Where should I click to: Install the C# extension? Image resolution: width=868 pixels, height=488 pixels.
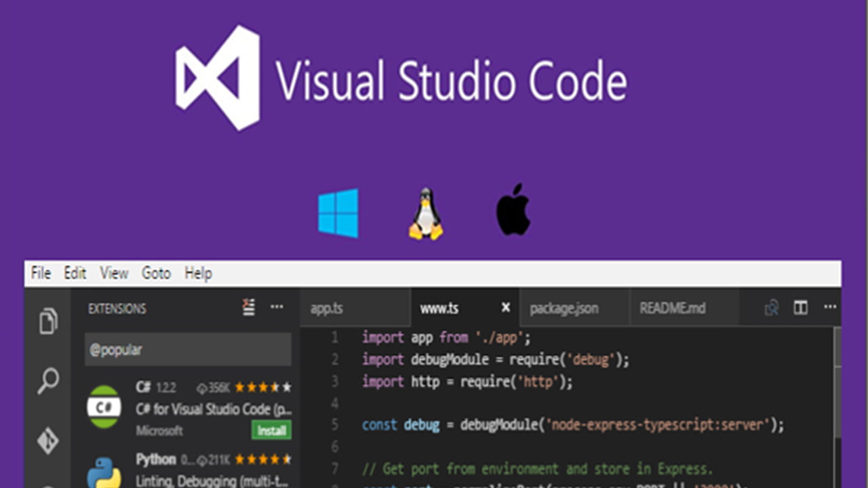point(272,430)
